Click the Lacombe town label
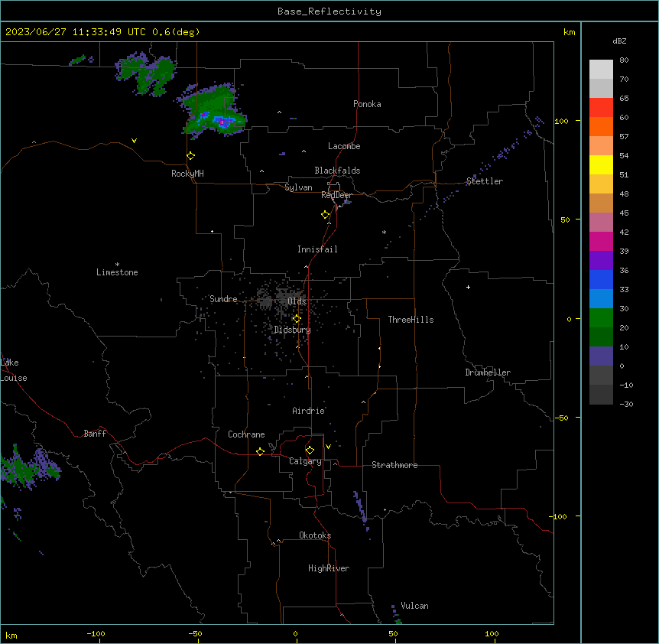Viewport: 659px width, 644px height. point(344,146)
